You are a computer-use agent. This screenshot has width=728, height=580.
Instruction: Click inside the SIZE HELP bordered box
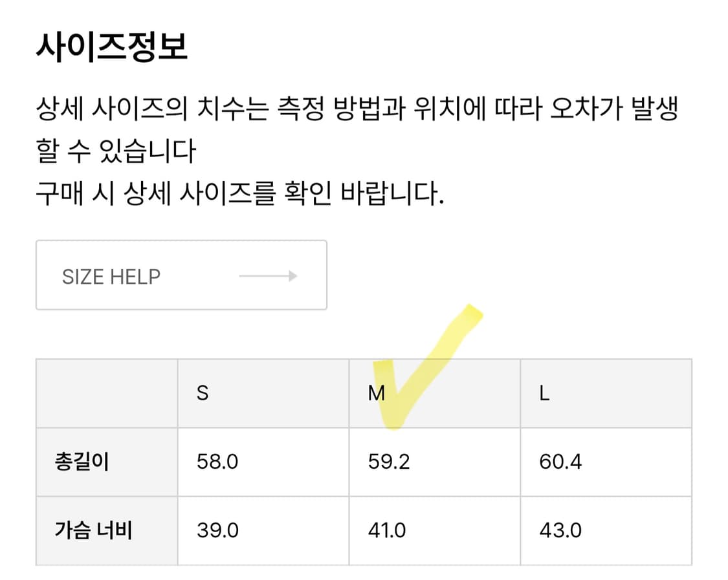click(181, 275)
